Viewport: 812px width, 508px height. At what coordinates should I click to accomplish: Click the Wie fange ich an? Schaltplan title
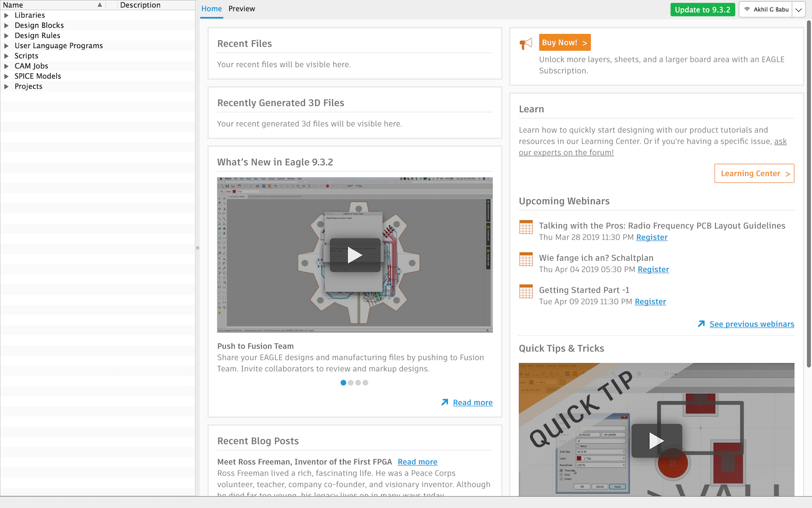coord(596,258)
